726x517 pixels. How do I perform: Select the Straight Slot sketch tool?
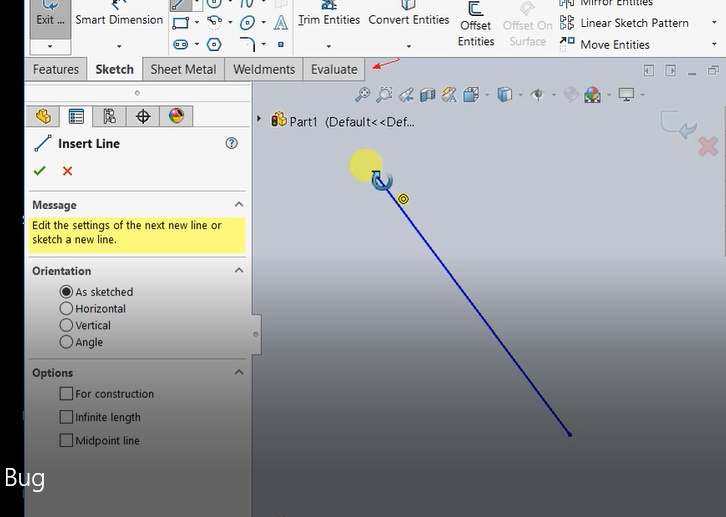181,44
